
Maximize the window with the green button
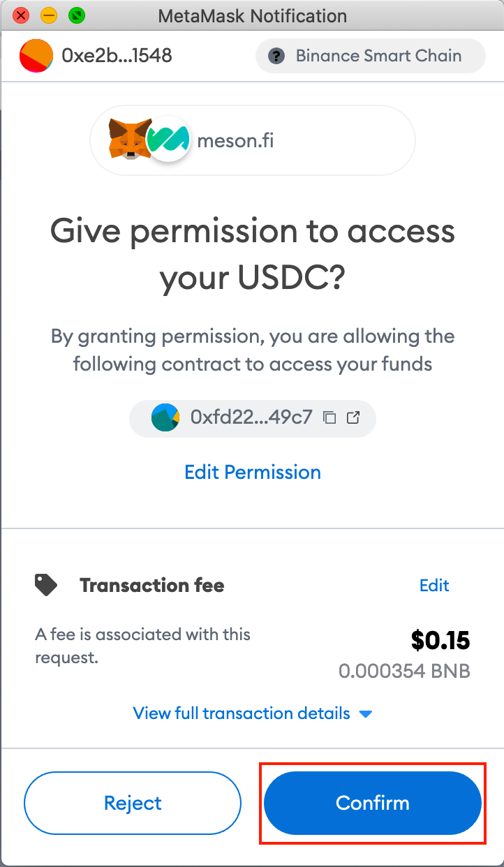77,15
